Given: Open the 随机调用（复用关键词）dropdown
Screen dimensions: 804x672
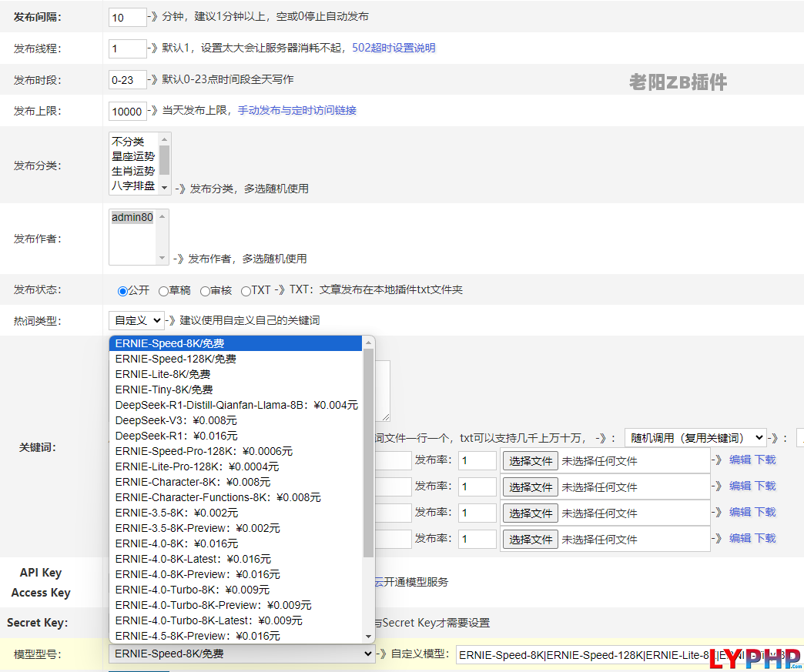Looking at the screenshot, I should point(695,438).
